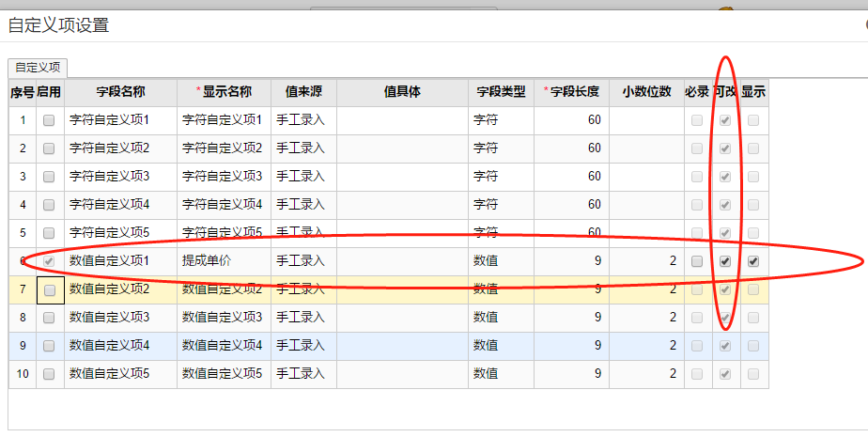
Task: Switch to the 自定义项 tab
Action: [38, 68]
